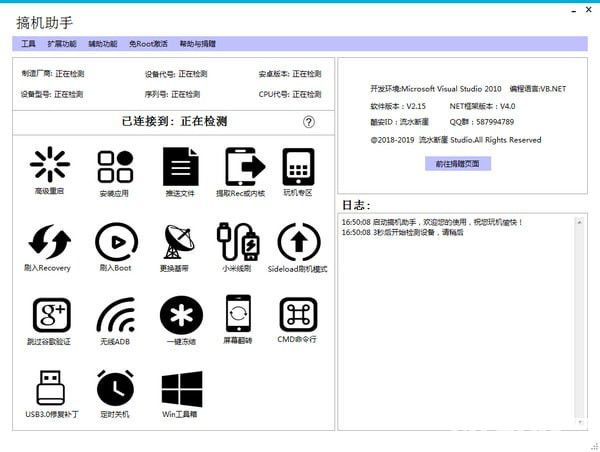Go to donation page via 前往捐赠页面 button

coord(458,164)
